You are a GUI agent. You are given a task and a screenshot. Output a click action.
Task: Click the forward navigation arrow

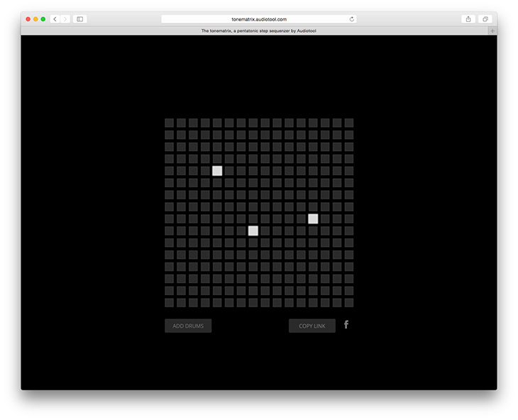[x=65, y=19]
